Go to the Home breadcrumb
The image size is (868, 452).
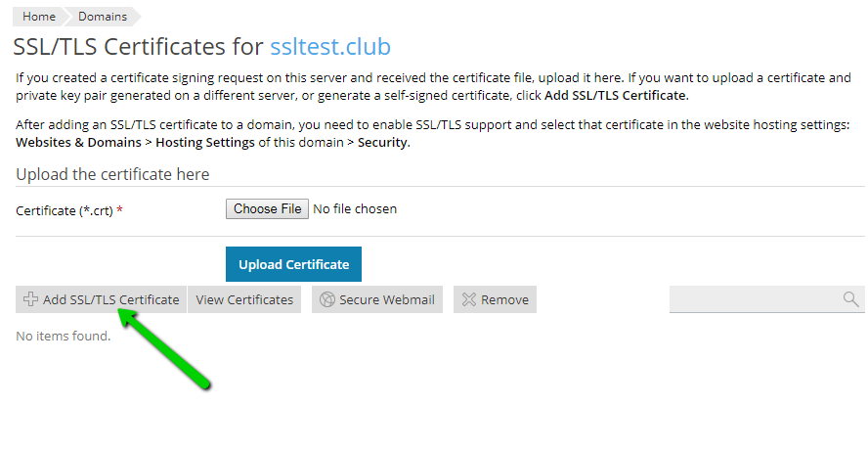pyautogui.click(x=38, y=17)
